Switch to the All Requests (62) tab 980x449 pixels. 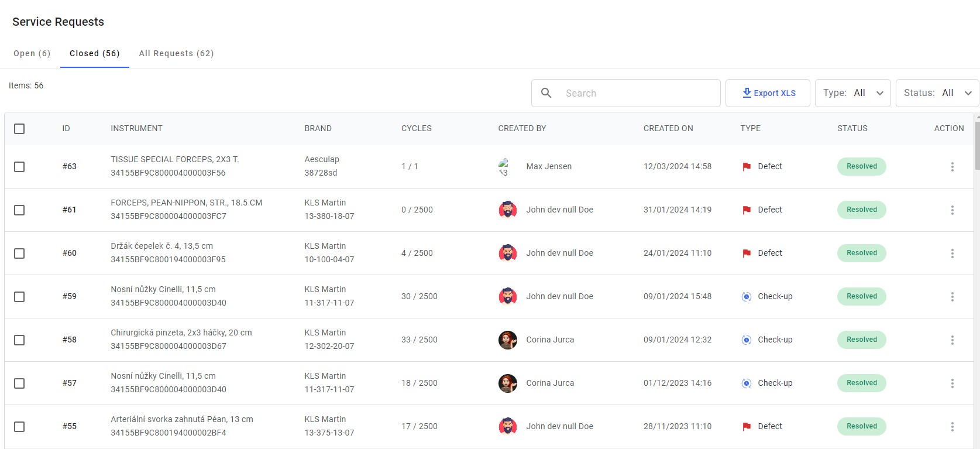[176, 53]
